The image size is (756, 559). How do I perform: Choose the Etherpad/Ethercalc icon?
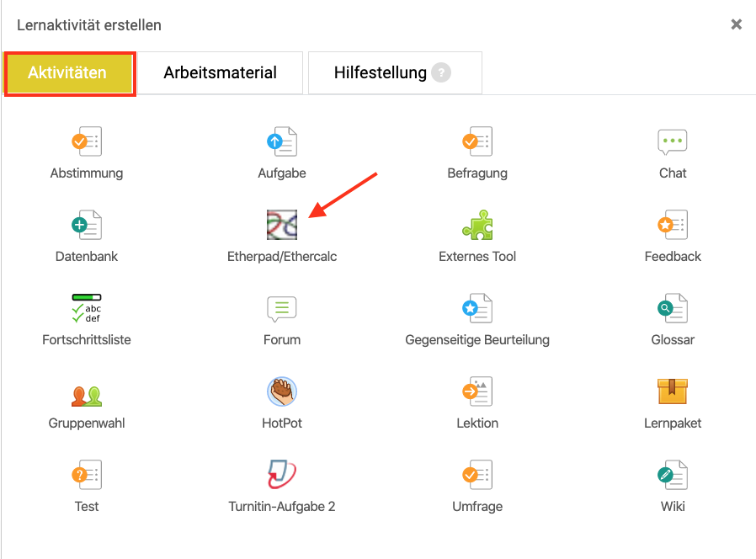[x=281, y=226]
